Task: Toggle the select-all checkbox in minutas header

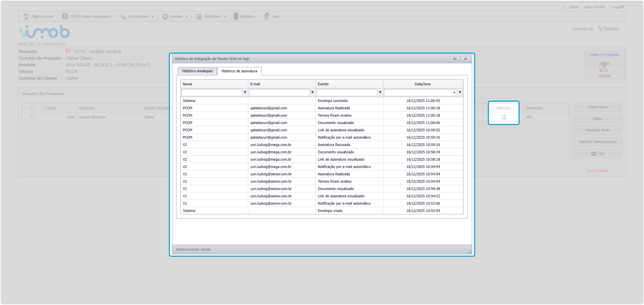Action: (32, 108)
